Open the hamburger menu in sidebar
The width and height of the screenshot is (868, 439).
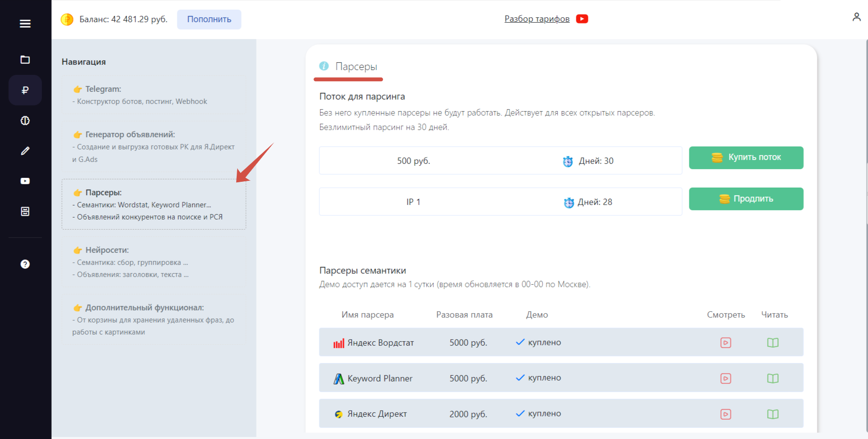(x=25, y=24)
